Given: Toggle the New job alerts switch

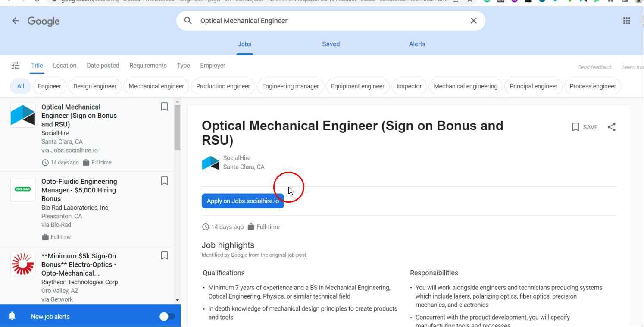Looking at the screenshot, I should [x=167, y=316].
